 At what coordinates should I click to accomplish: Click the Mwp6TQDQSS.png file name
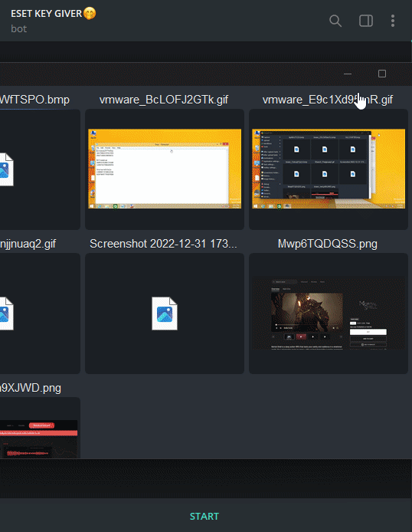point(327,244)
